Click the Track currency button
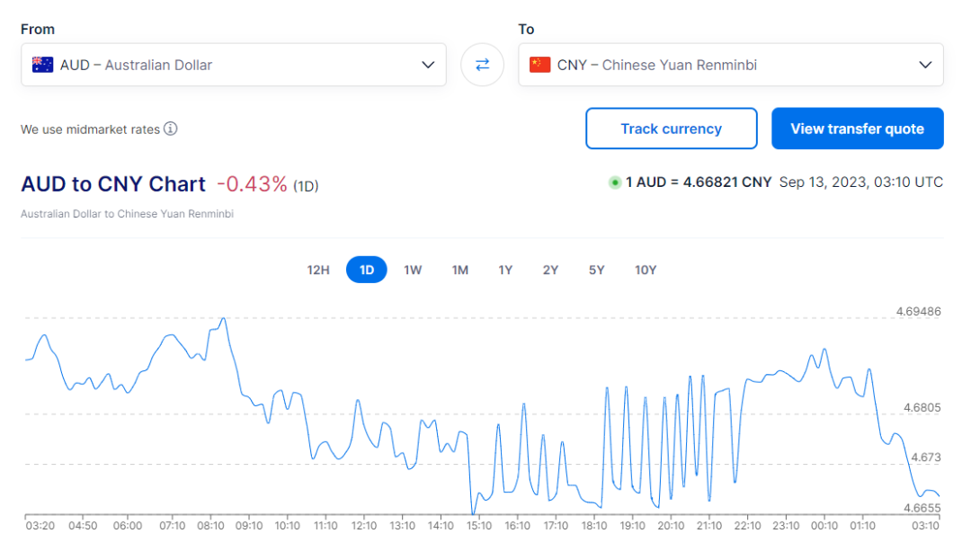Screen dimensions: 971x560 (671, 129)
